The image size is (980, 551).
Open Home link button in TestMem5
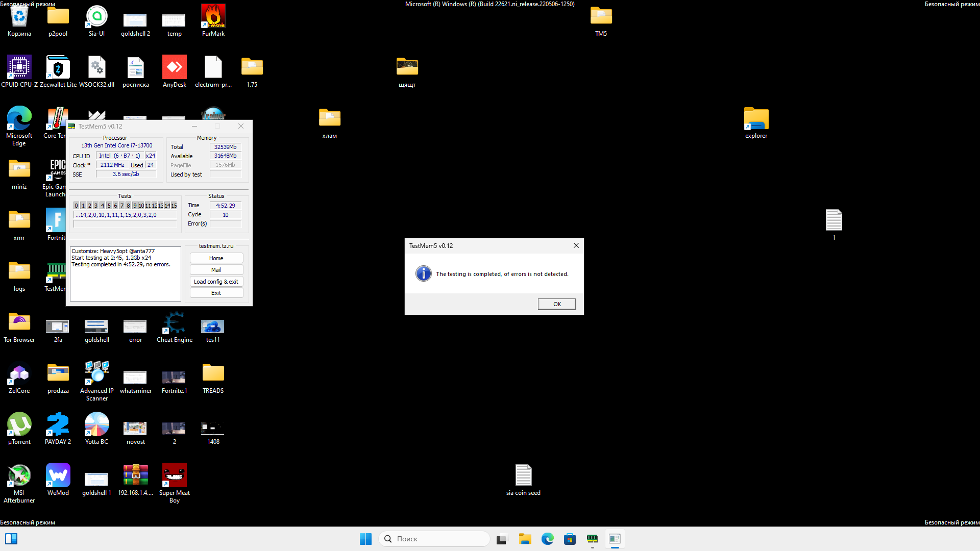pos(216,258)
